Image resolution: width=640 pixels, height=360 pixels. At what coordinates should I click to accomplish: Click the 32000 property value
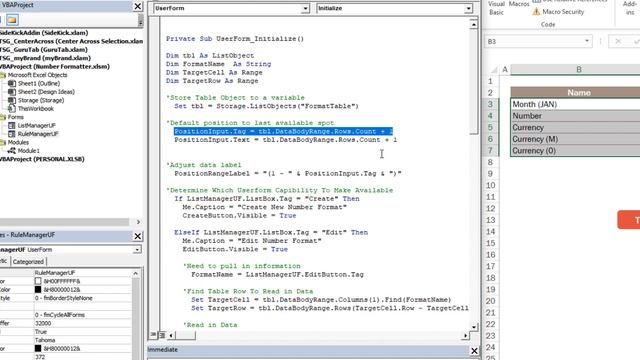[43, 323]
